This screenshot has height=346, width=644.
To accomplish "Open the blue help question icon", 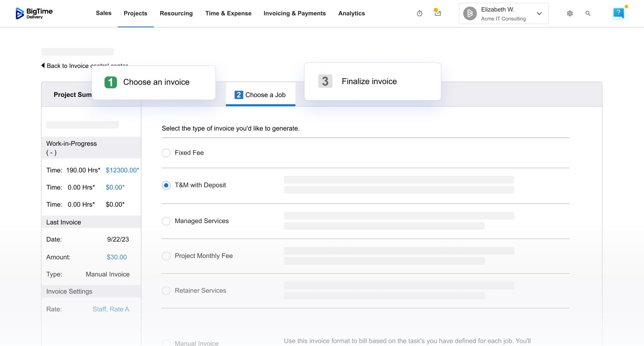I will 618,13.
